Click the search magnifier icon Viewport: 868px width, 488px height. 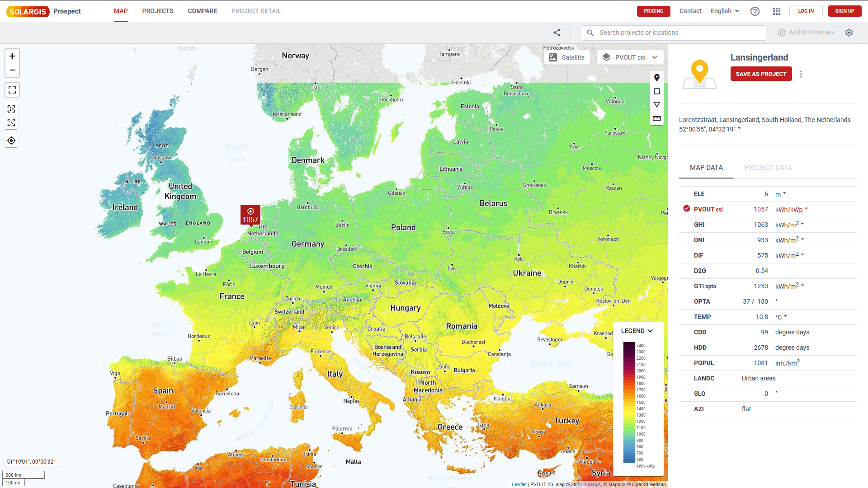pos(590,33)
